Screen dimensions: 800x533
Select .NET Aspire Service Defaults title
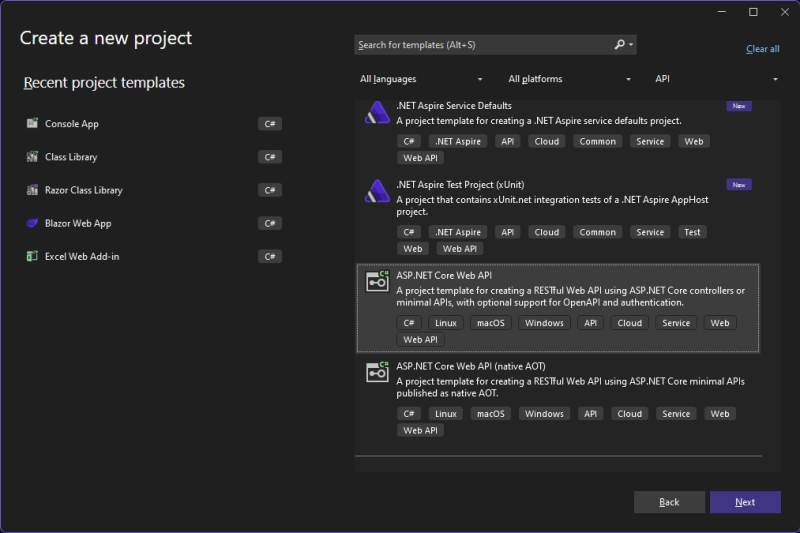454,106
